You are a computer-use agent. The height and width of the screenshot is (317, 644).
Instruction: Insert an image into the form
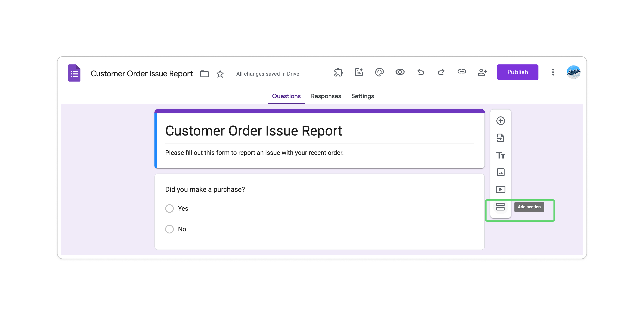click(501, 172)
